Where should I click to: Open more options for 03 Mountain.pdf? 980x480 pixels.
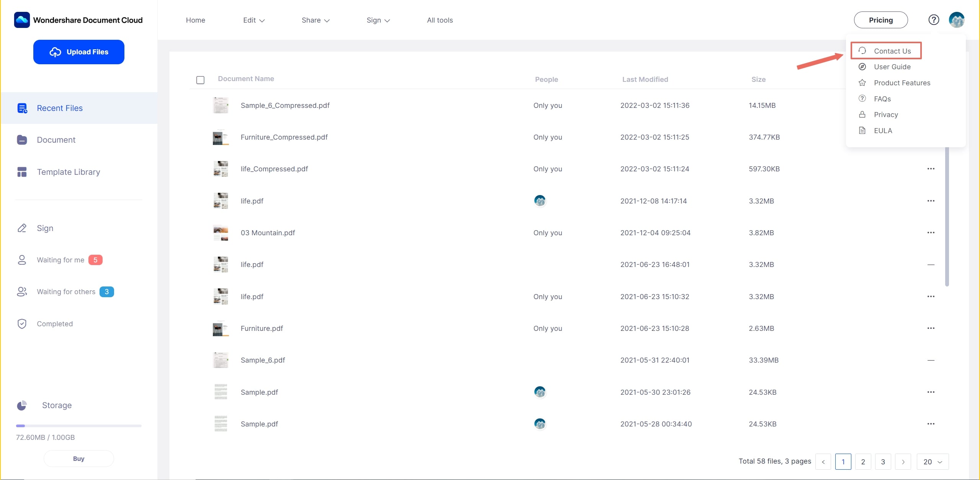pyautogui.click(x=931, y=233)
